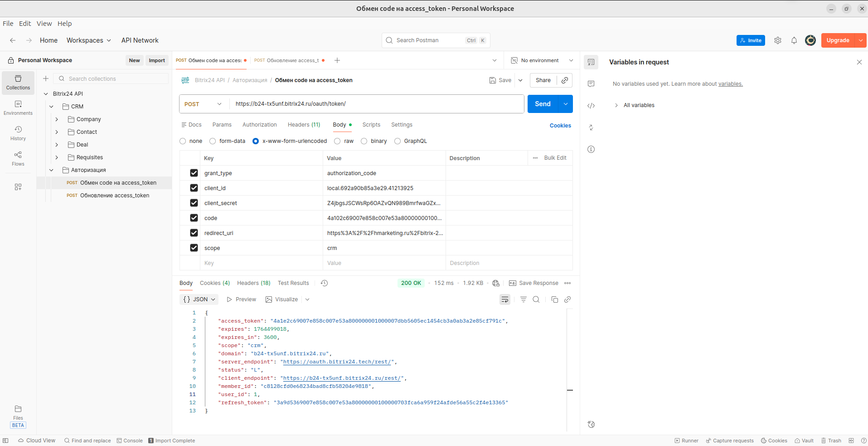Click the request URL input field
Screen dimensions: 868x446
pyautogui.click(x=376, y=104)
